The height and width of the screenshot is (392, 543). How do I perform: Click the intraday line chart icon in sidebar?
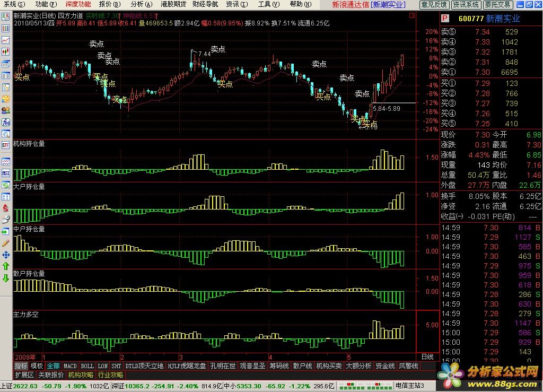5,40
